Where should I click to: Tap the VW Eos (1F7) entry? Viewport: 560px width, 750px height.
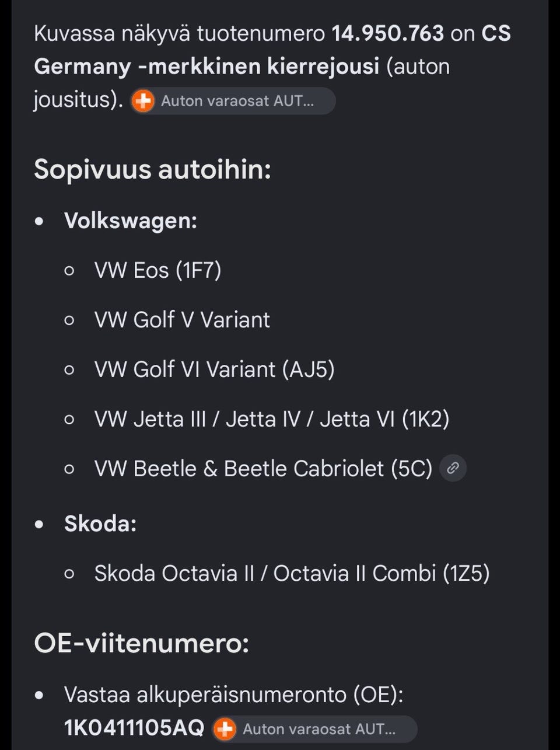158,271
